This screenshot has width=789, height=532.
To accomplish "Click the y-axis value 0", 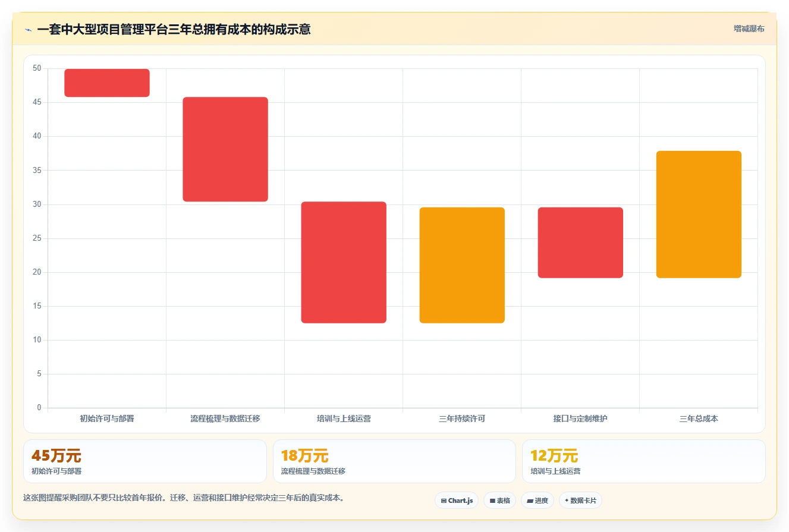I will 39,408.
